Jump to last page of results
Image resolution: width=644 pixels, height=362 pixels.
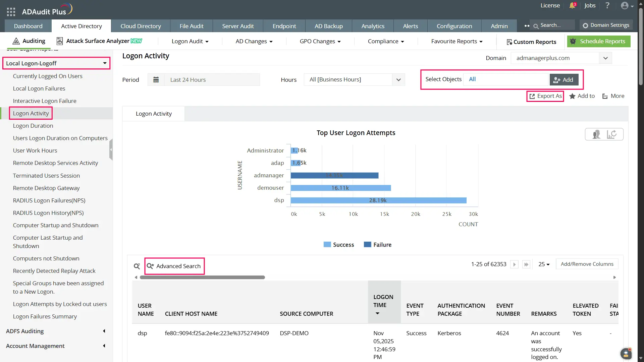tap(526, 264)
